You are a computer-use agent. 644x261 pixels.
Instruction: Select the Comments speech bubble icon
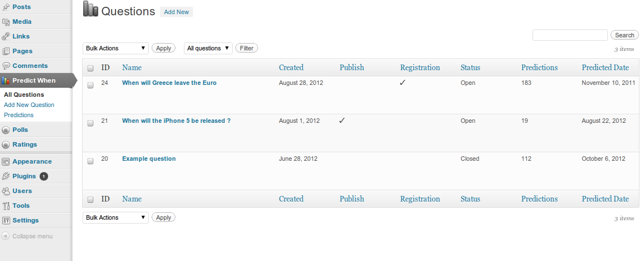coord(6,66)
